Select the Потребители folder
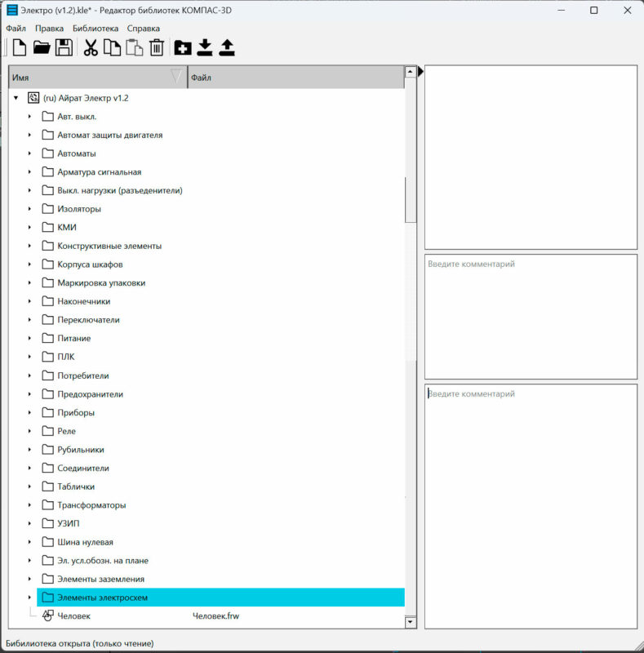This screenshot has height=653, width=644. click(83, 375)
